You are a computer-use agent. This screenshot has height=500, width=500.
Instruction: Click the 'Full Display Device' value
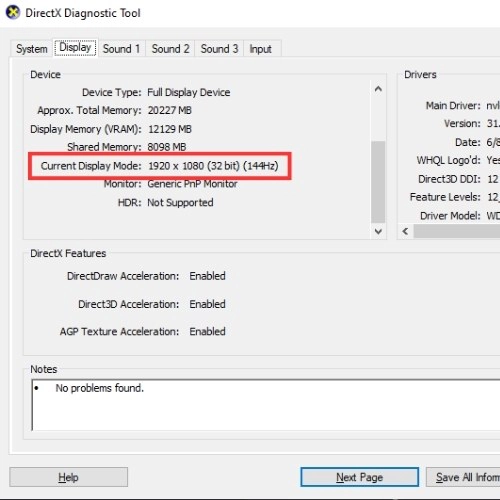click(x=189, y=92)
